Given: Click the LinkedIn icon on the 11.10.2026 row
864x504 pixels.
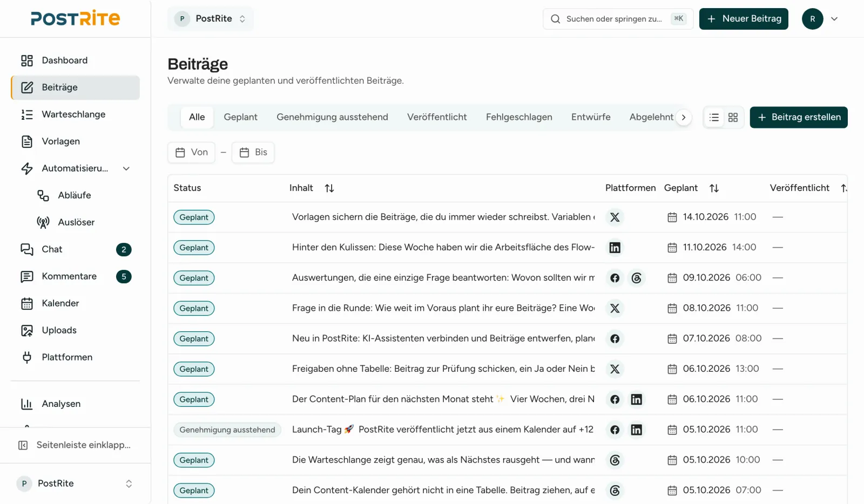Looking at the screenshot, I should [615, 248].
